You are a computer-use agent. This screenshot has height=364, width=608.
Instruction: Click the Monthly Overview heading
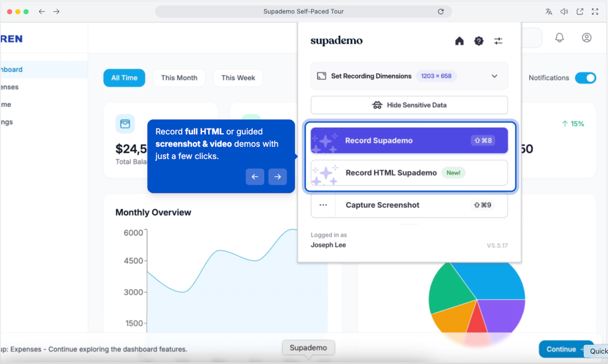click(x=153, y=212)
